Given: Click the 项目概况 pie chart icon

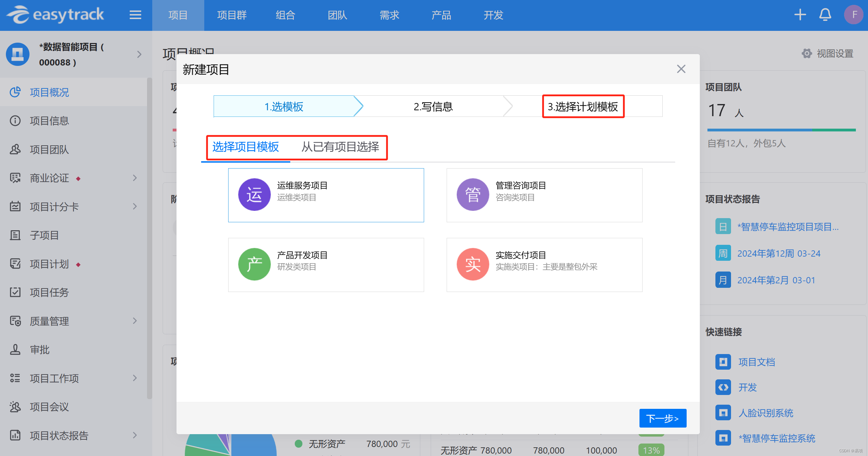Looking at the screenshot, I should 15,92.
